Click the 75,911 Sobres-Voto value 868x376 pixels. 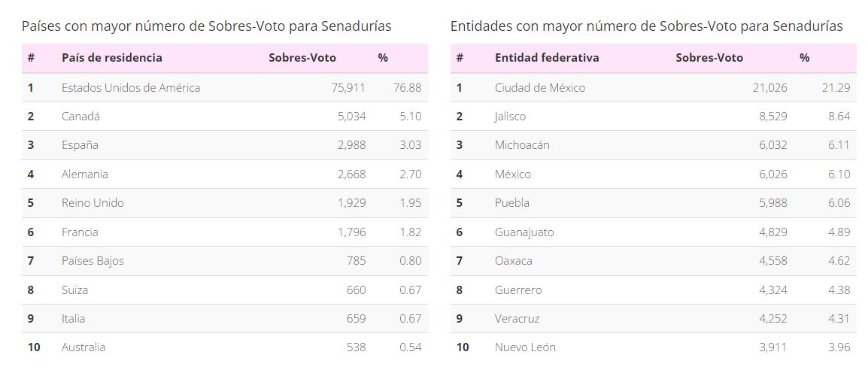click(348, 88)
